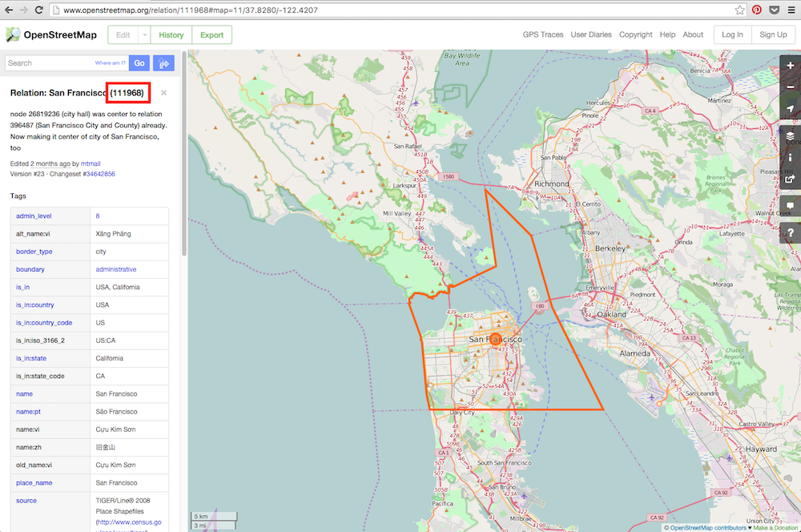Open GPS Traces
The height and width of the screenshot is (532, 801).
click(x=542, y=34)
